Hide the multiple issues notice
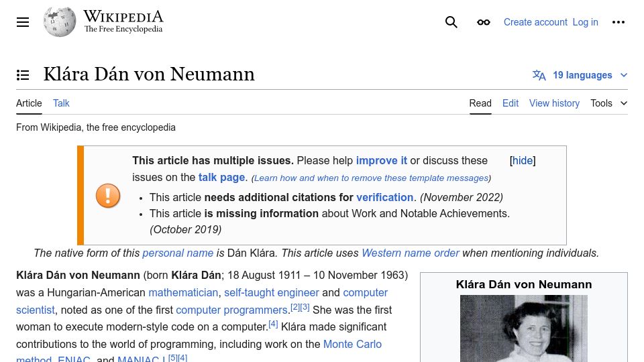644x362 pixels. point(523,160)
